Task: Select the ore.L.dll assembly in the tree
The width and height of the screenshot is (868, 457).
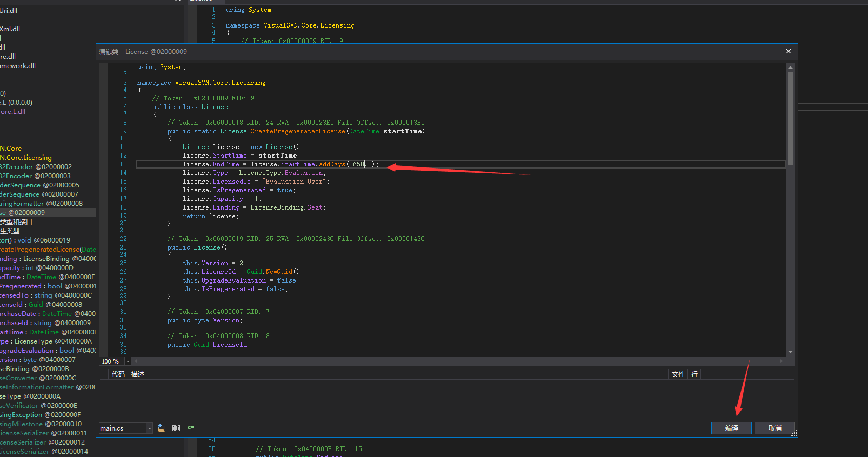Action: [12, 112]
